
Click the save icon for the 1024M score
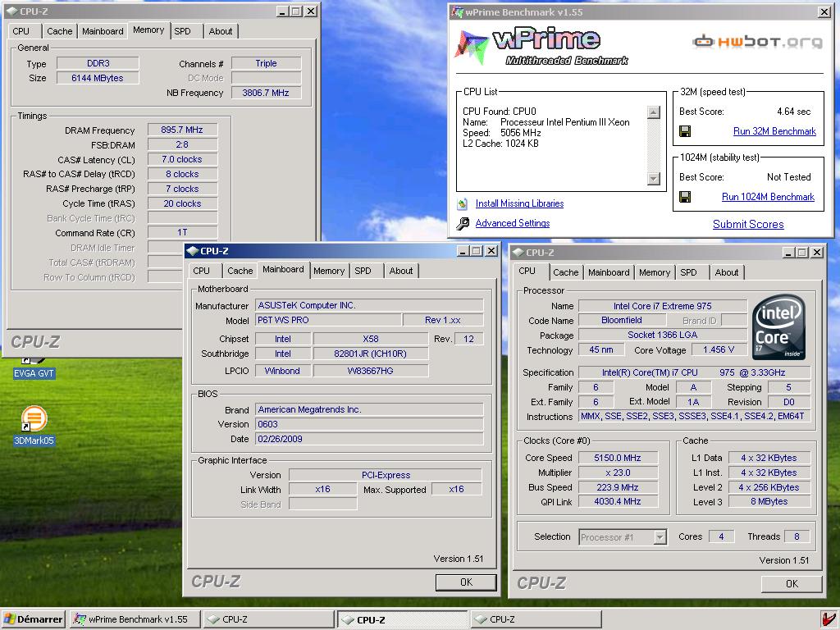[685, 197]
